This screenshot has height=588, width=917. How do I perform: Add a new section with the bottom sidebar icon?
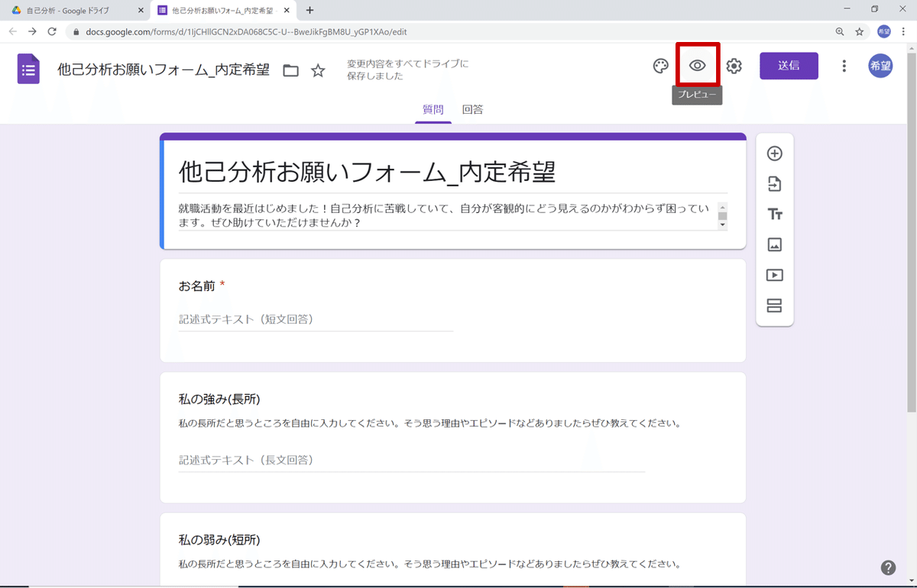775,305
